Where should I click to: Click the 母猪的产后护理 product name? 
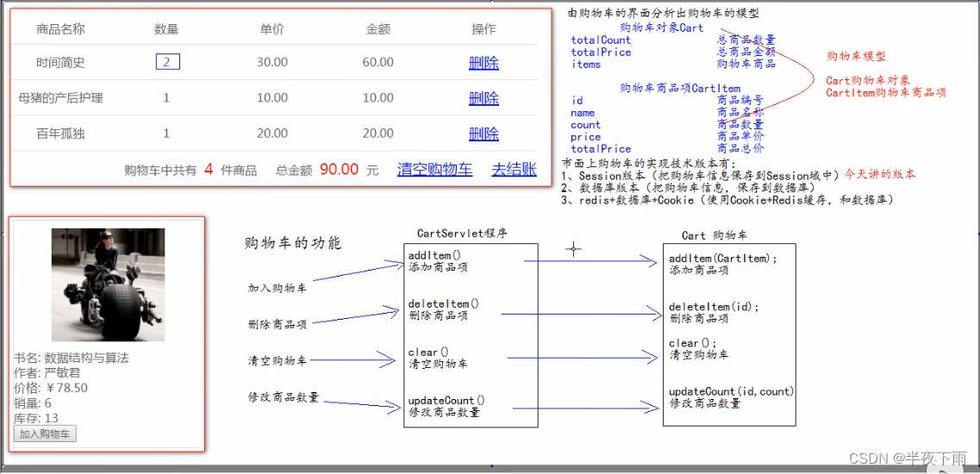tap(60, 98)
